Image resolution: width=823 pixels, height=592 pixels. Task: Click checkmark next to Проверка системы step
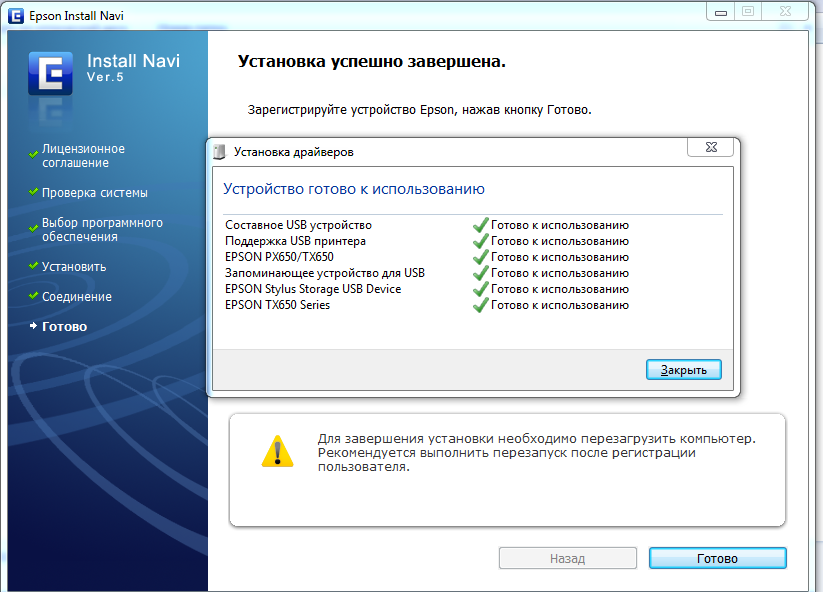[x=34, y=192]
